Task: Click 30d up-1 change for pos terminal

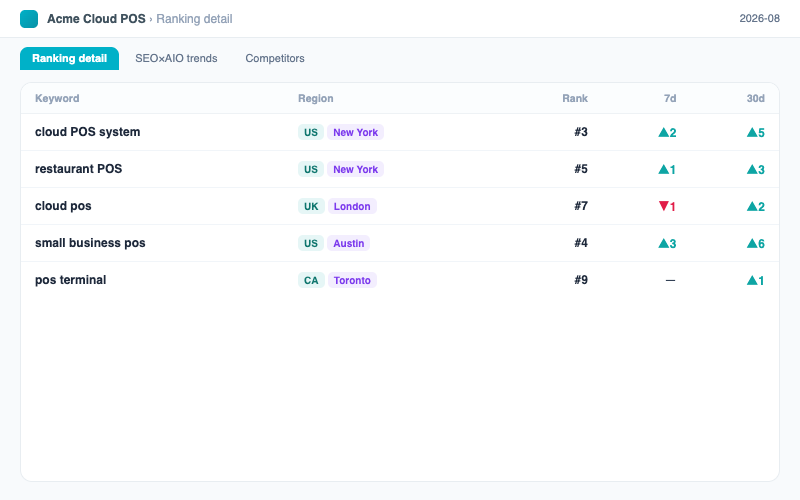Action: click(756, 280)
